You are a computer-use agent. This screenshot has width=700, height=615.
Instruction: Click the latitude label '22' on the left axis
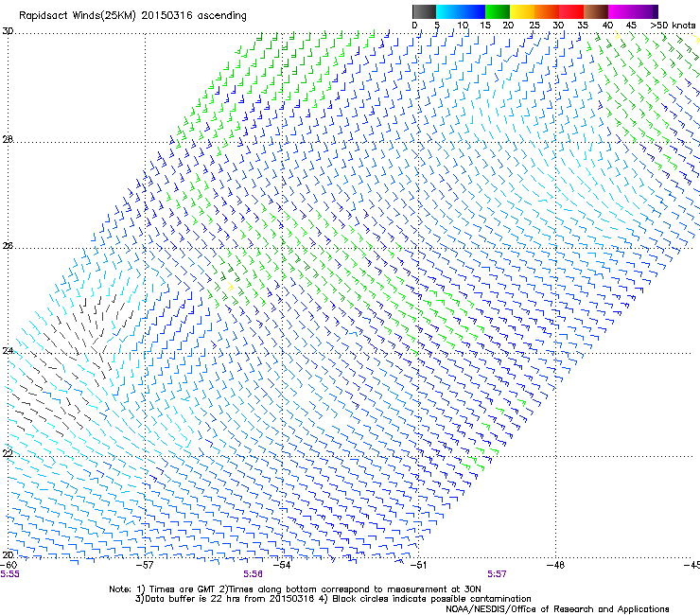pos(8,453)
